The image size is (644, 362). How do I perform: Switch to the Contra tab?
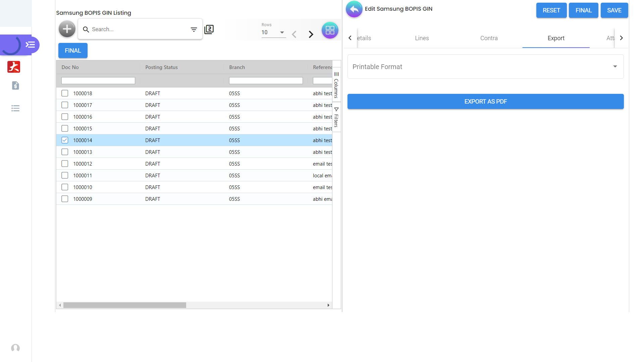[x=489, y=38]
